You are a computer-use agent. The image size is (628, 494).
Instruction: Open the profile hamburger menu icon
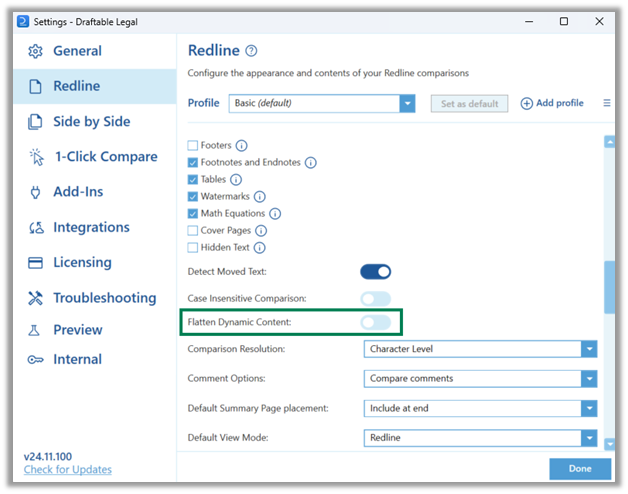607,103
